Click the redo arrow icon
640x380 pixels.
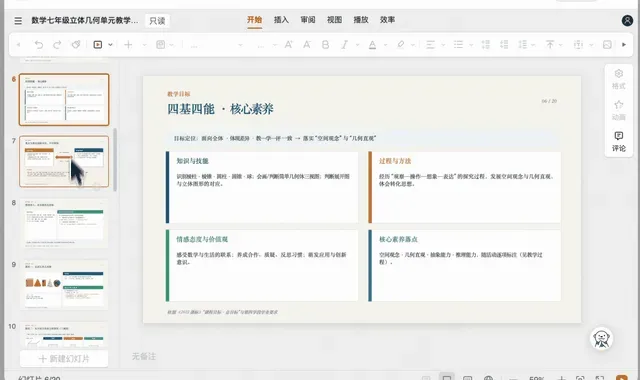[57, 44]
